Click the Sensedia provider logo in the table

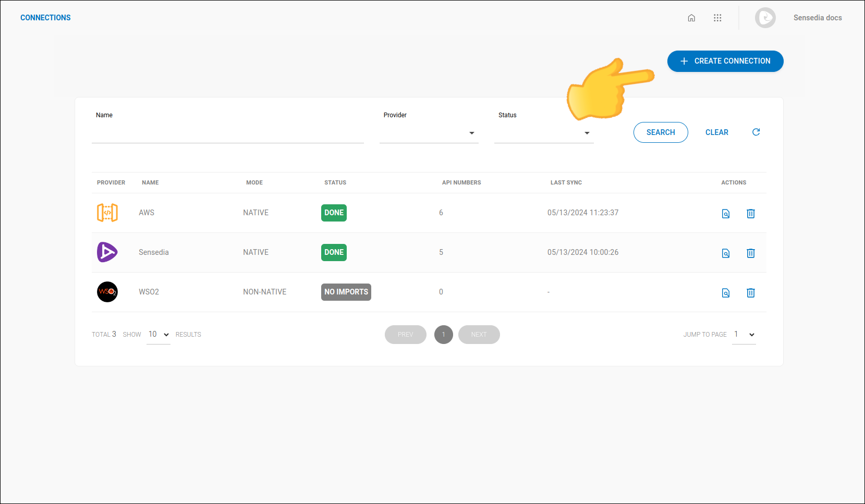(x=107, y=252)
